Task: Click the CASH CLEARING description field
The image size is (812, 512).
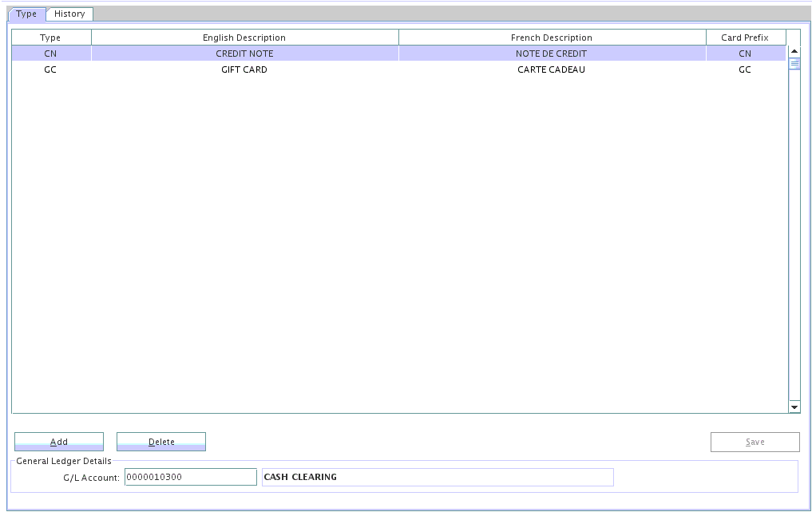Action: [x=438, y=477]
